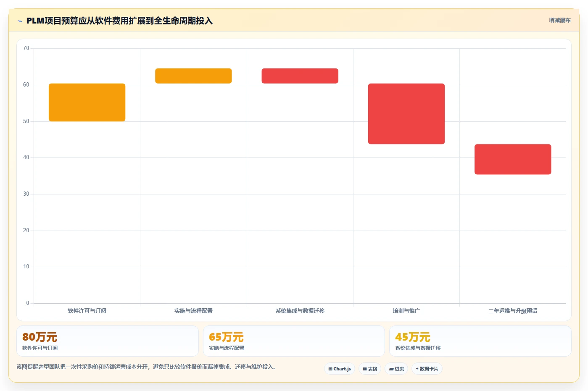Click the y-axis value 50
The height and width of the screenshot is (391, 588).
point(26,121)
